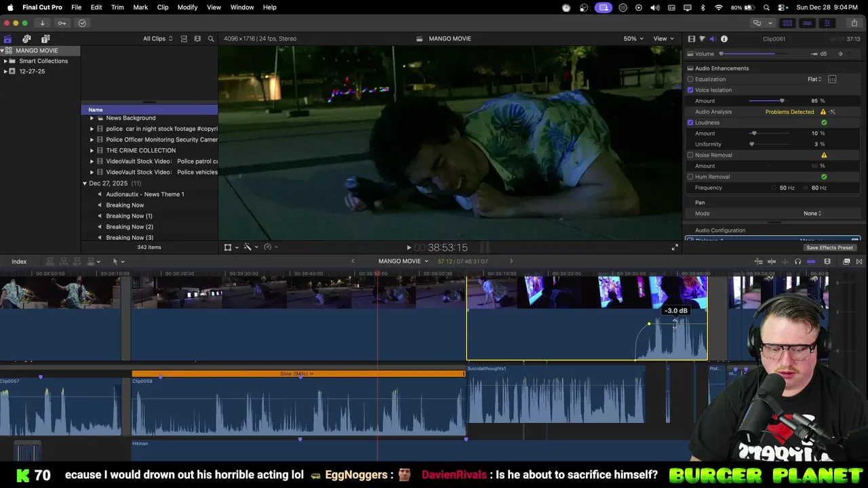Adjust the Voice Isolation Amount slider
The width and height of the screenshot is (868, 488).
pos(769,101)
